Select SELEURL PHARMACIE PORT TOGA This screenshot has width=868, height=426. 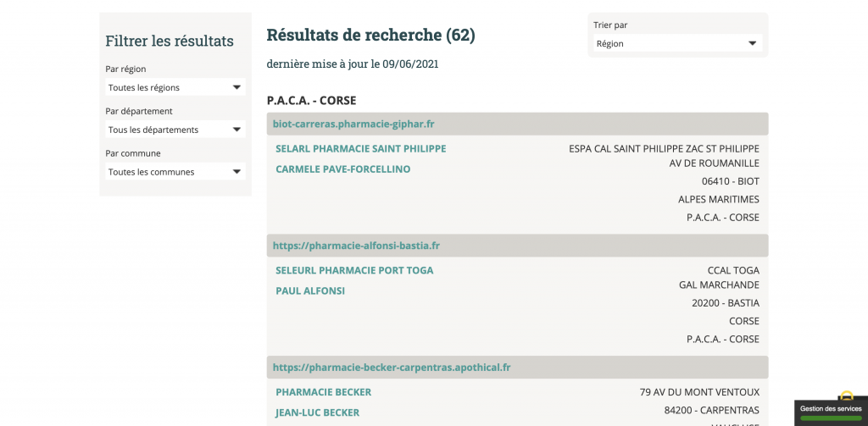click(x=354, y=270)
